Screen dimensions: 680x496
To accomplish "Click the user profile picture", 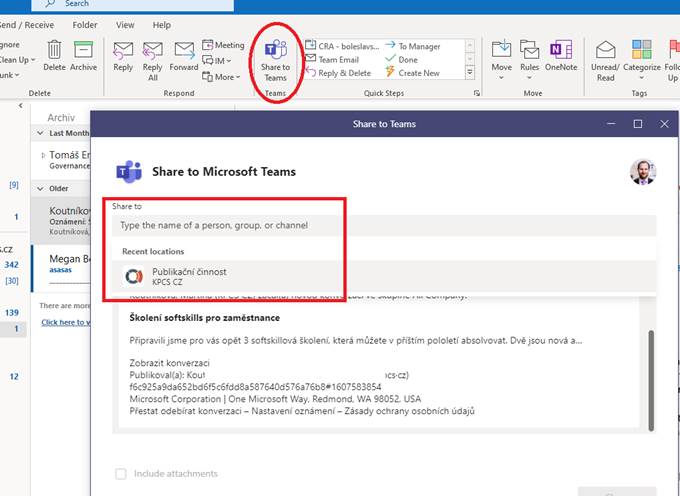I will (x=643, y=172).
